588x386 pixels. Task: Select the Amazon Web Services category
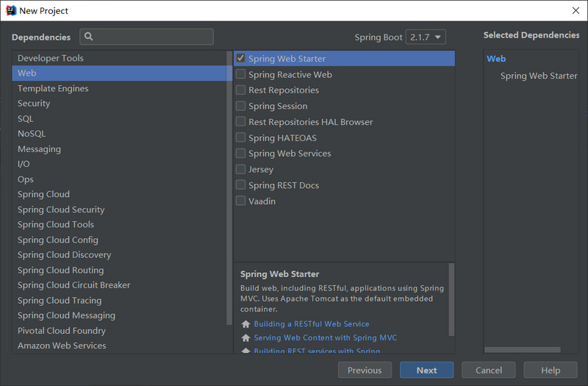coord(120,346)
